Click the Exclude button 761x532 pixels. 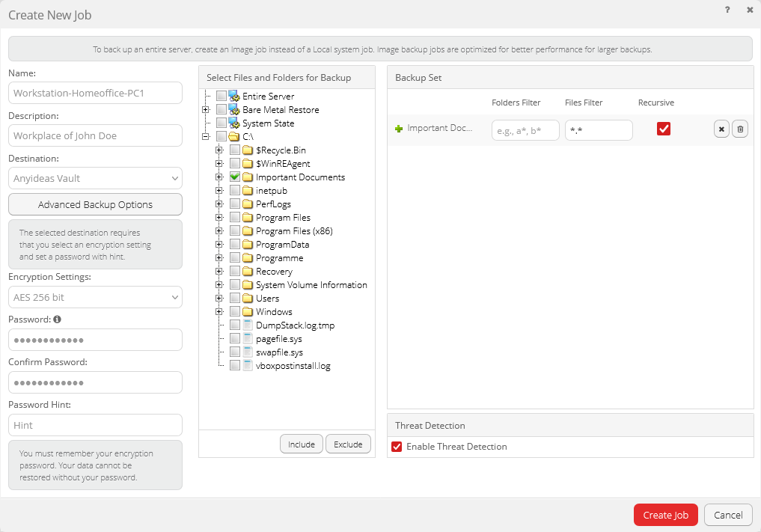(348, 444)
